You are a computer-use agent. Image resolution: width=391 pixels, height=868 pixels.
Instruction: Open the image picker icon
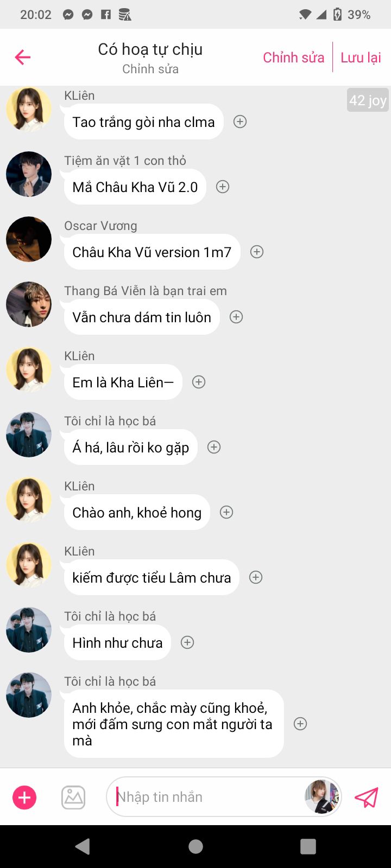pos(73,797)
